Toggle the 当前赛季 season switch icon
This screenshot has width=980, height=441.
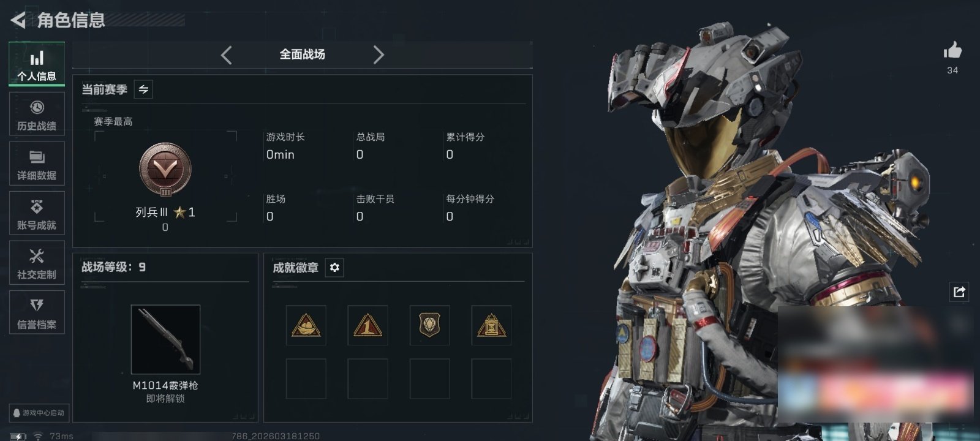coord(143,89)
